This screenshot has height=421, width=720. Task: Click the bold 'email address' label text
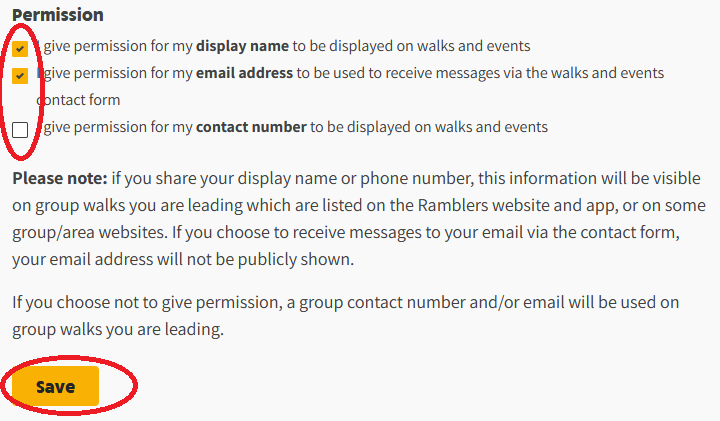pos(244,73)
